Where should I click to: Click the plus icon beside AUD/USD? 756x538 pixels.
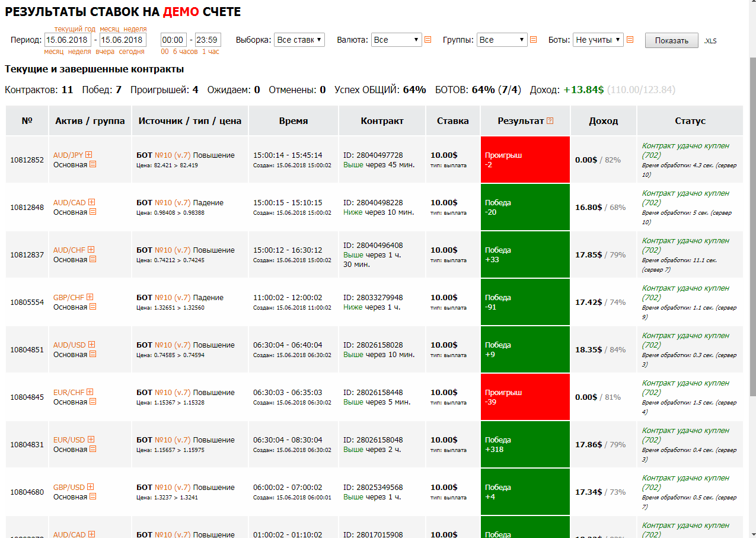(x=91, y=345)
